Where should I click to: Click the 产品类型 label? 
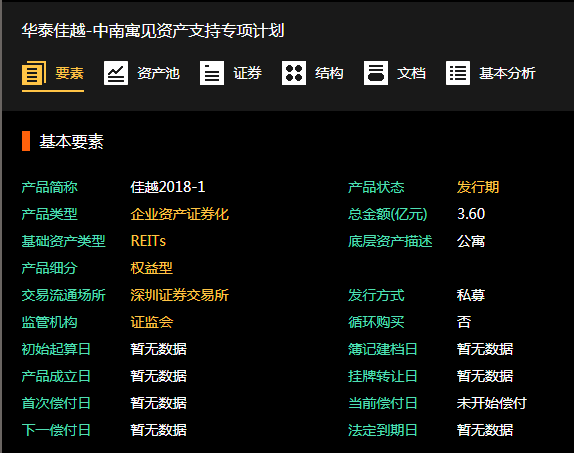point(49,214)
